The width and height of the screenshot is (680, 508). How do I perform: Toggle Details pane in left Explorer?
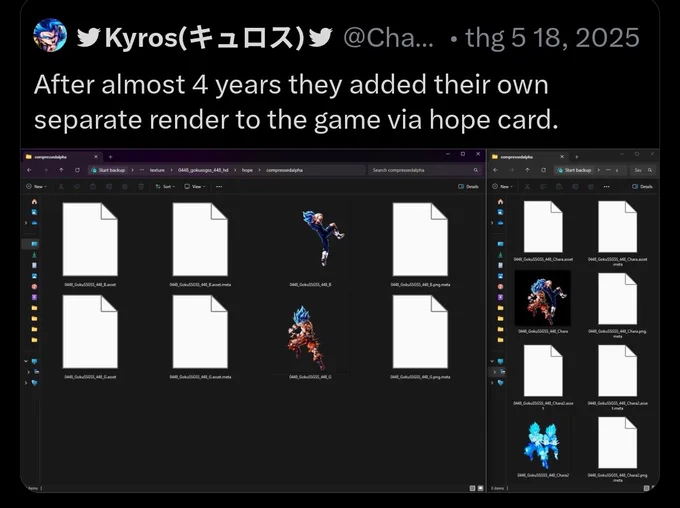pos(468,187)
